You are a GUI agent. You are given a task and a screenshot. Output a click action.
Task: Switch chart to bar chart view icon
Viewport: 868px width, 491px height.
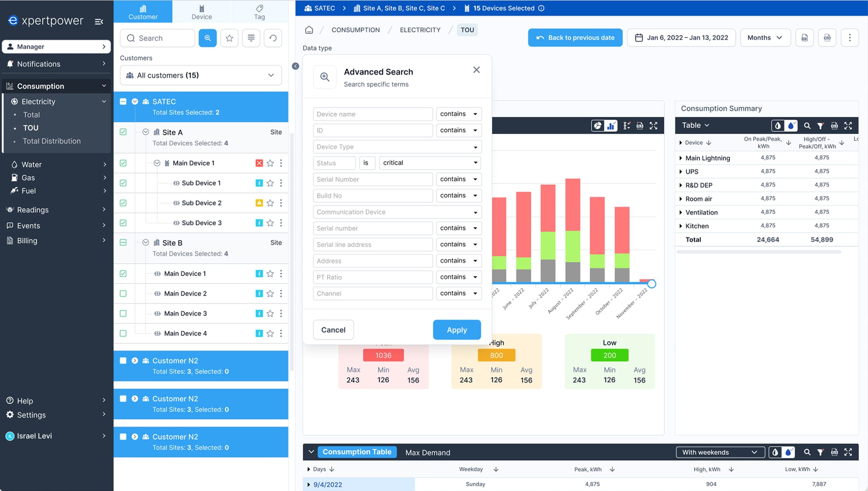(611, 125)
